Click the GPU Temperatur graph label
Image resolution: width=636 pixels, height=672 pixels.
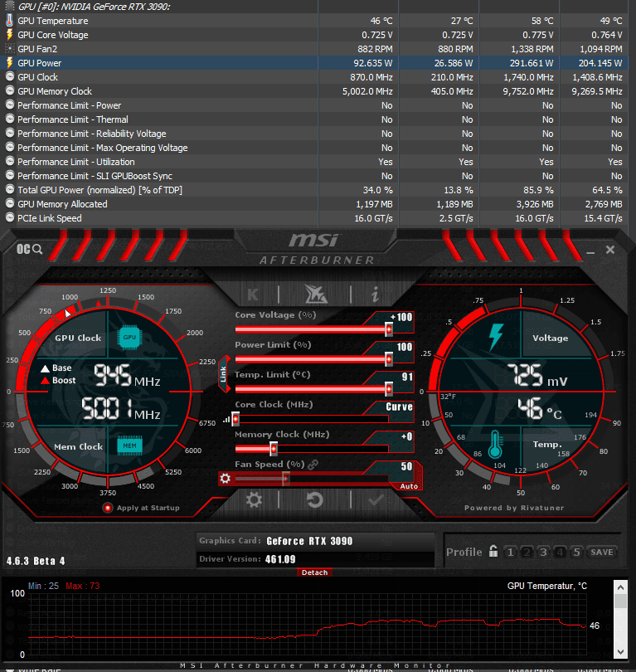pos(547,586)
